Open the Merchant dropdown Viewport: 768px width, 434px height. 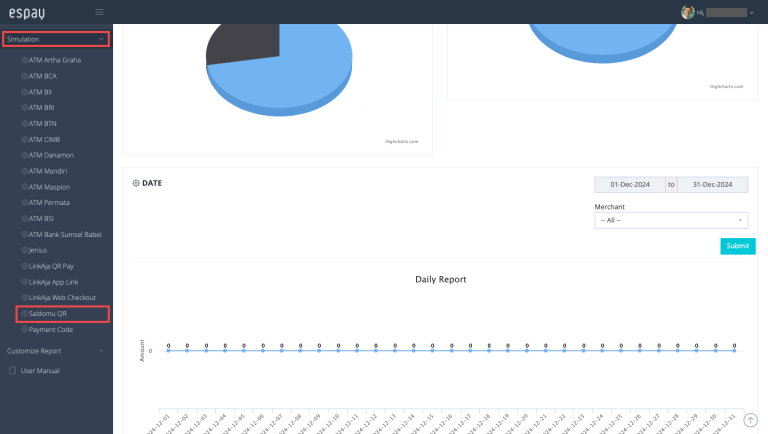click(x=671, y=220)
